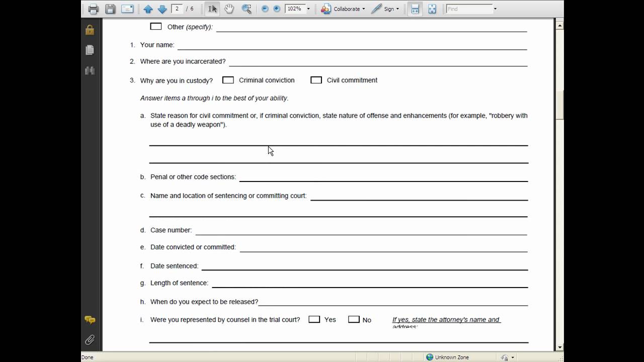
Task: Click 'Answer items a through i' instruction
Action: pos(214,98)
